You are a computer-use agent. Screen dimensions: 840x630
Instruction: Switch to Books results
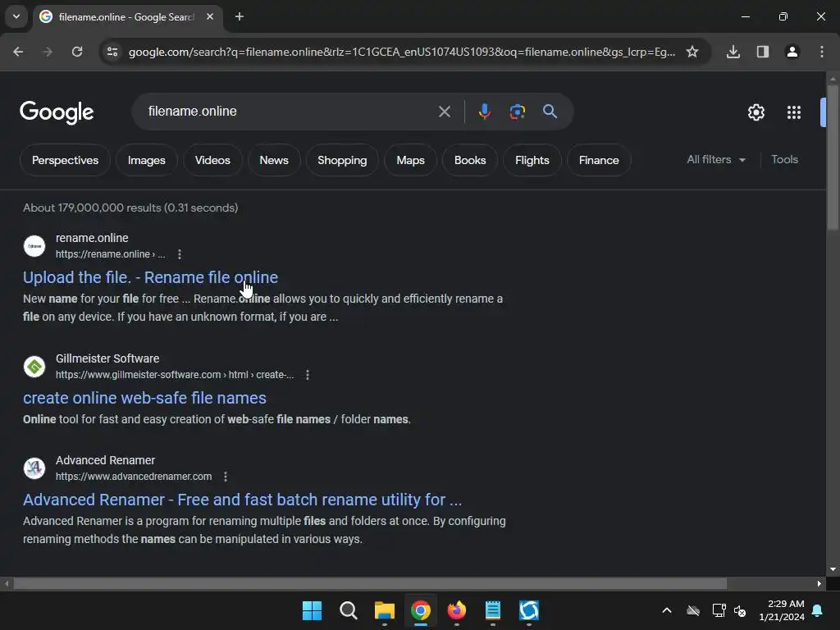click(470, 160)
